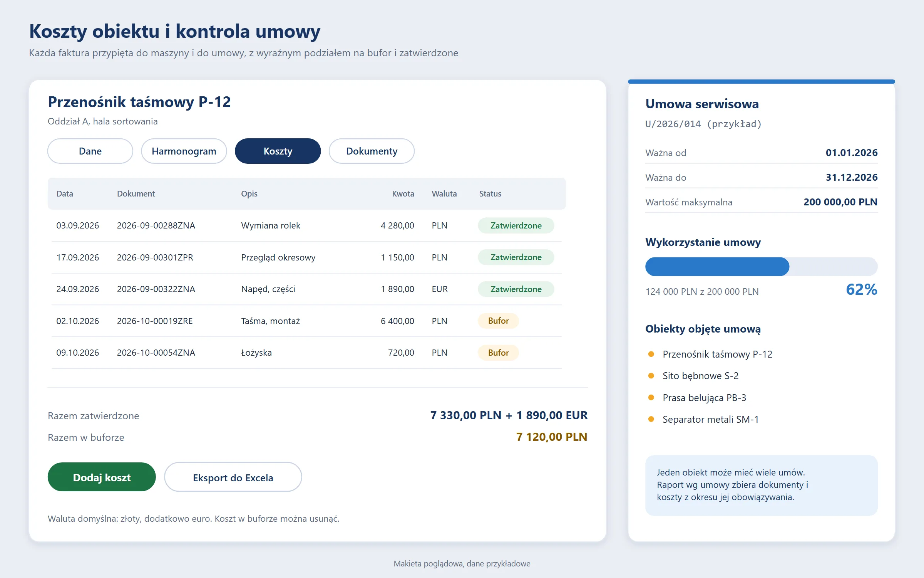Select the Sito bębnowe S-2 object
The width and height of the screenshot is (924, 578).
coord(700,376)
